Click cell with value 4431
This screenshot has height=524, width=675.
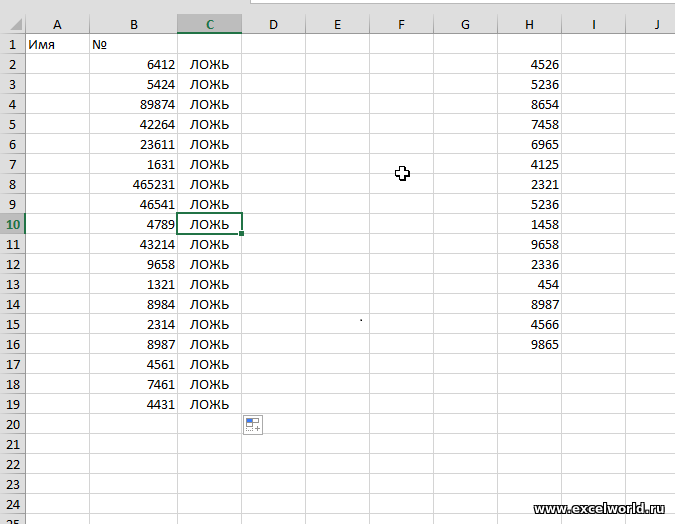click(133, 405)
